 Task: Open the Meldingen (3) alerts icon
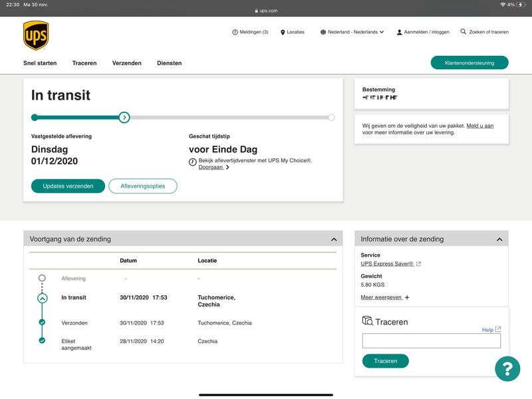coord(235,32)
